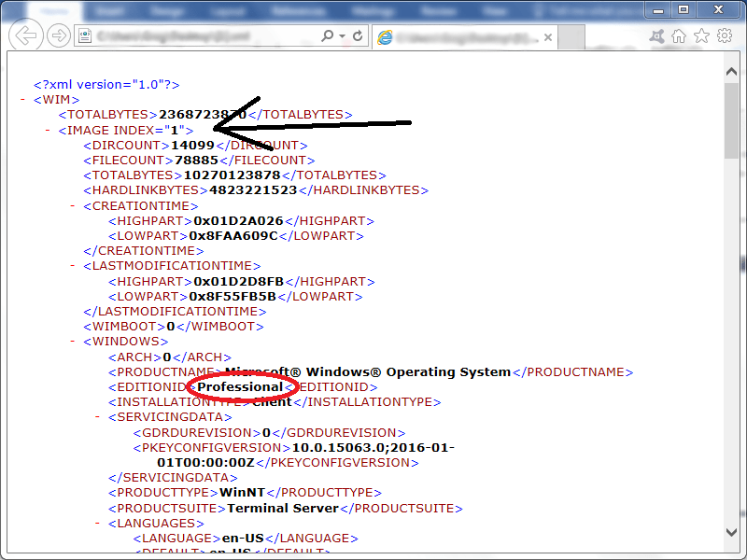Collapse the LANGUAGES element

pyautogui.click(x=98, y=524)
